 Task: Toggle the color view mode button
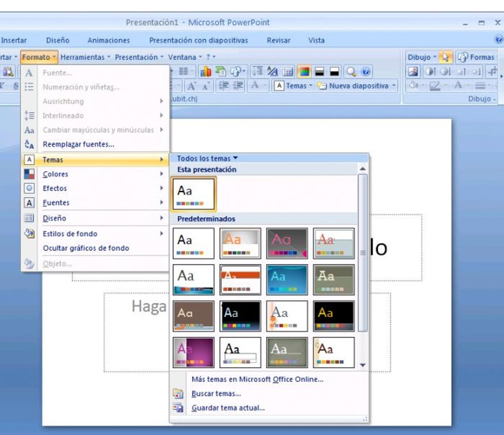click(x=304, y=71)
